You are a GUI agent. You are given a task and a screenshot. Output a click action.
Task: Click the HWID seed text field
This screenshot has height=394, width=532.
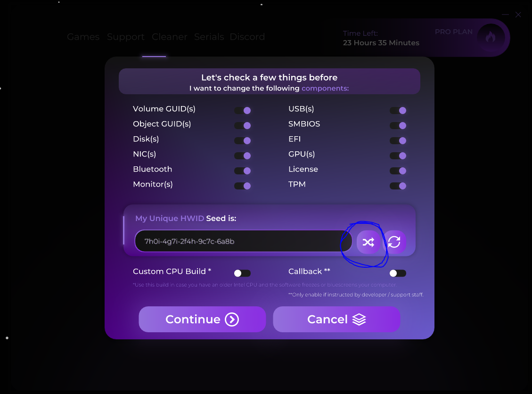(x=243, y=242)
